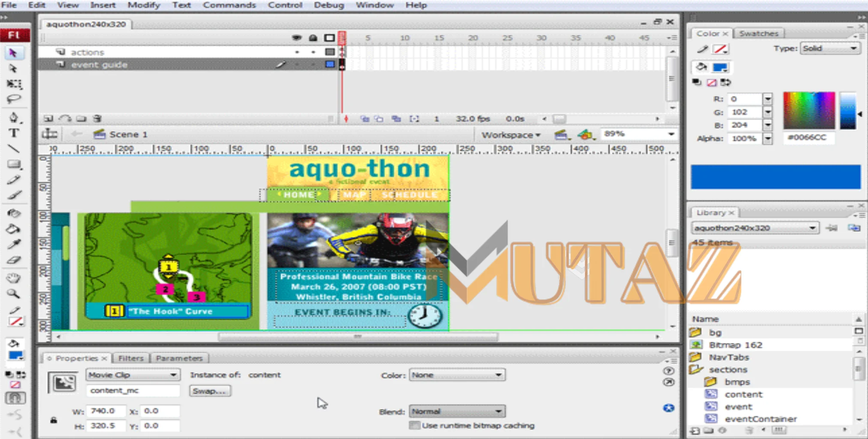Click the Scene 1 breadcrumb

click(x=121, y=135)
